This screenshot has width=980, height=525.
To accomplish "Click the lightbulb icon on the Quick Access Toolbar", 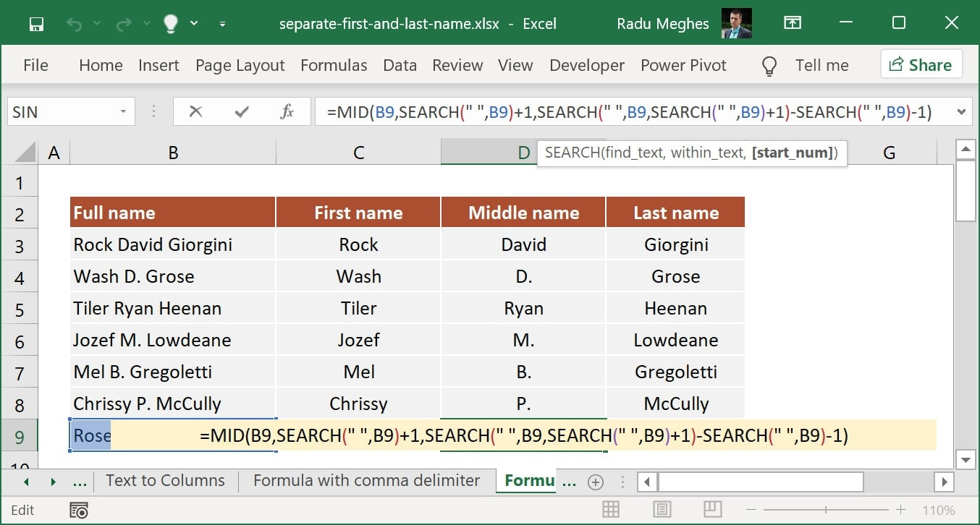I will coord(169,23).
